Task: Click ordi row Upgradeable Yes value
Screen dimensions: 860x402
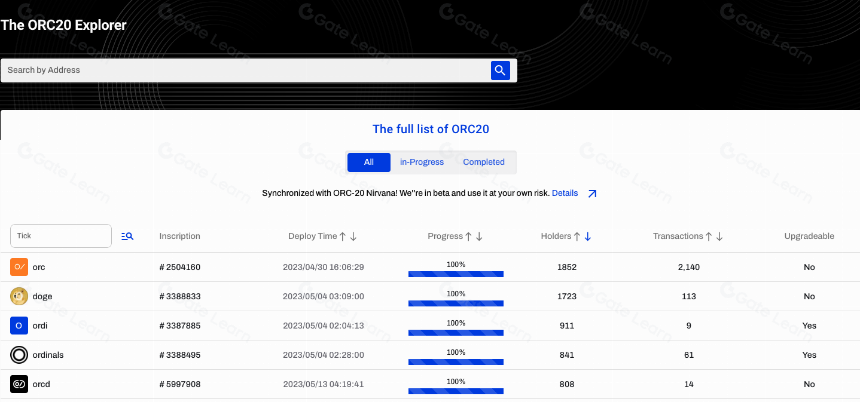Action: point(809,326)
